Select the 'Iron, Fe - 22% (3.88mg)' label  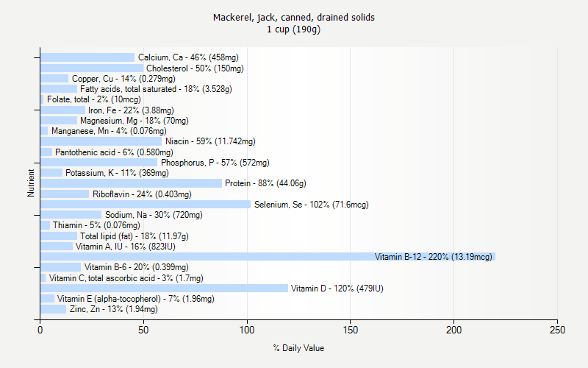point(132,110)
